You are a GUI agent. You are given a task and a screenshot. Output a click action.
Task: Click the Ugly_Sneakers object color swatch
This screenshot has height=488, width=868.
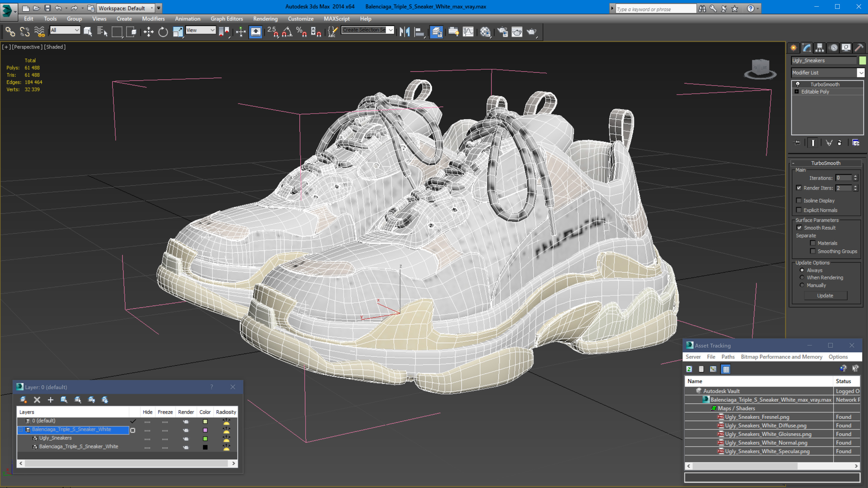[863, 60]
